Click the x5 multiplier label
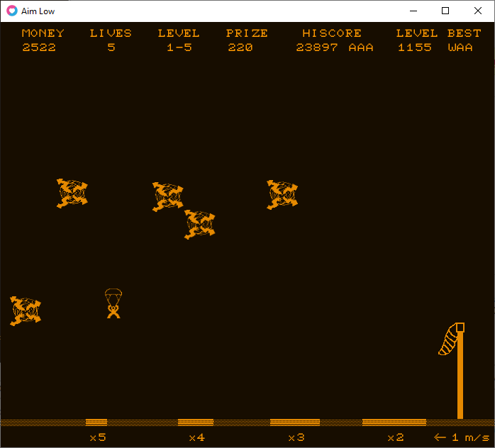 [x=98, y=437]
